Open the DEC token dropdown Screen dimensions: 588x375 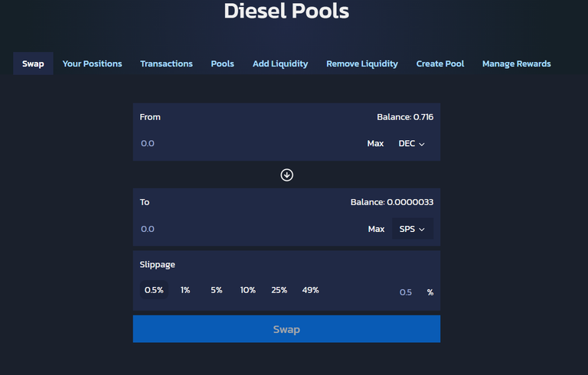pos(412,144)
